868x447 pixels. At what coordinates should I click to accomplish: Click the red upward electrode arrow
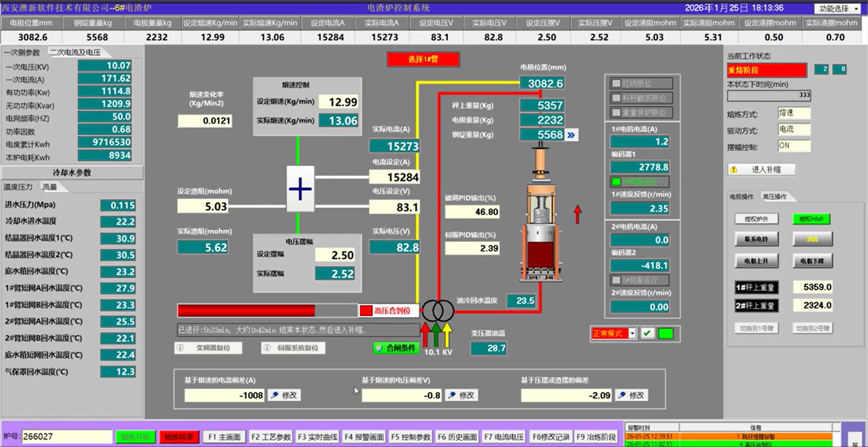pyautogui.click(x=578, y=214)
